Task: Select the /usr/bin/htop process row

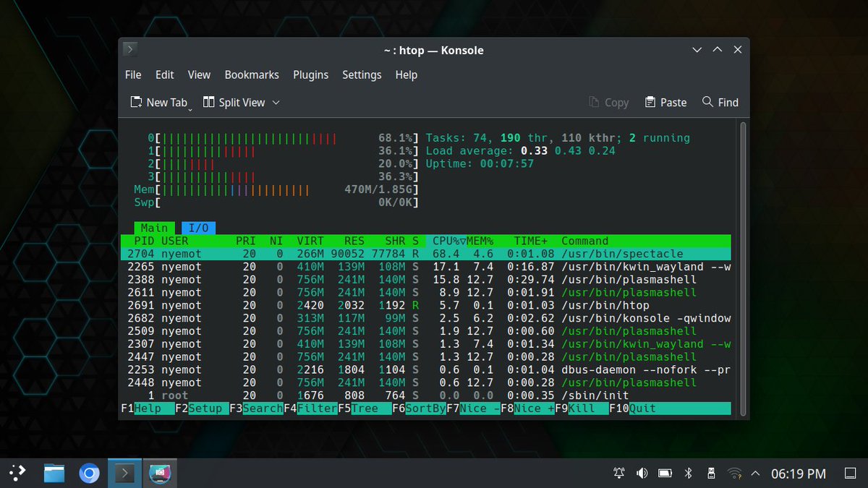Action: coord(425,305)
